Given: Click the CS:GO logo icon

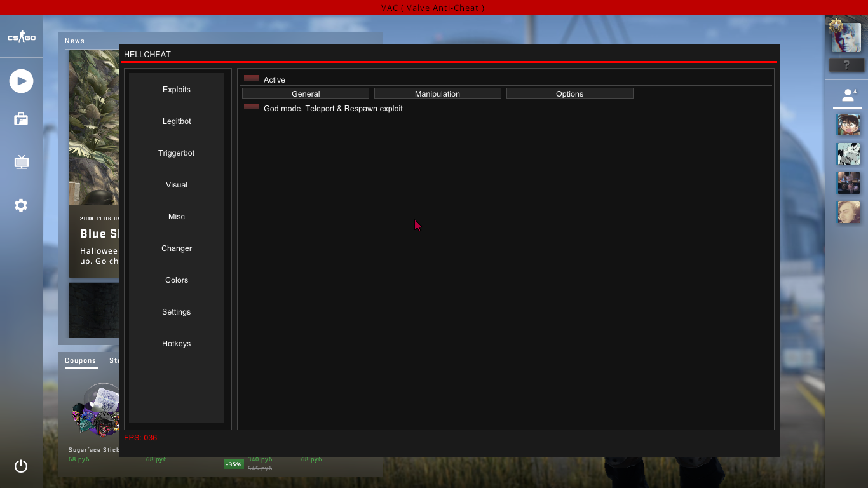Looking at the screenshot, I should coord(21,37).
